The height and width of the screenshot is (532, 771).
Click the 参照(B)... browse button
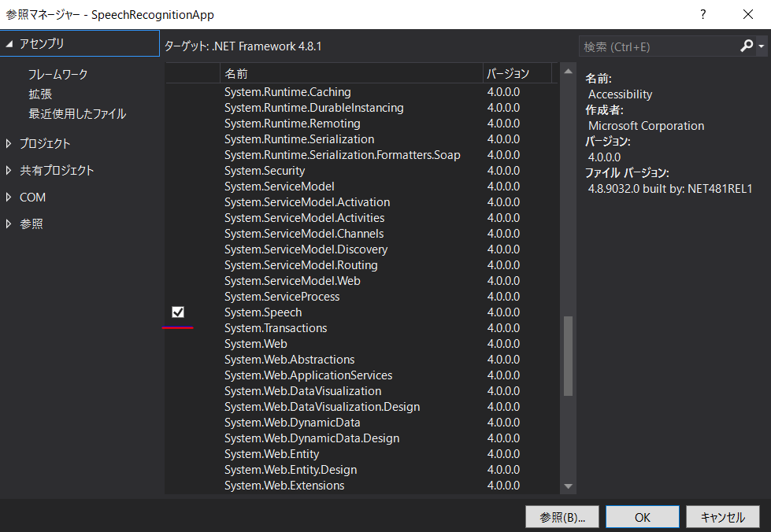[x=562, y=516]
